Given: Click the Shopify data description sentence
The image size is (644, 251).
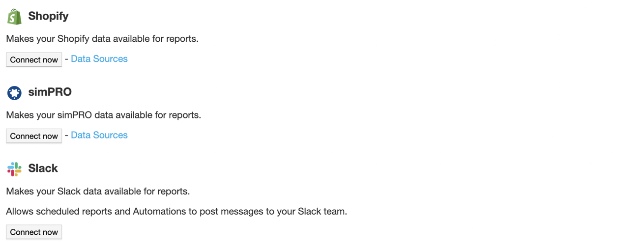Looking at the screenshot, I should coord(102,39).
